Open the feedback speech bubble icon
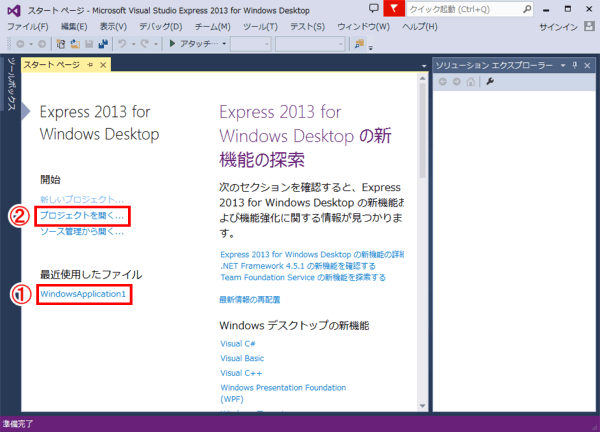The image size is (600, 432). [373, 9]
